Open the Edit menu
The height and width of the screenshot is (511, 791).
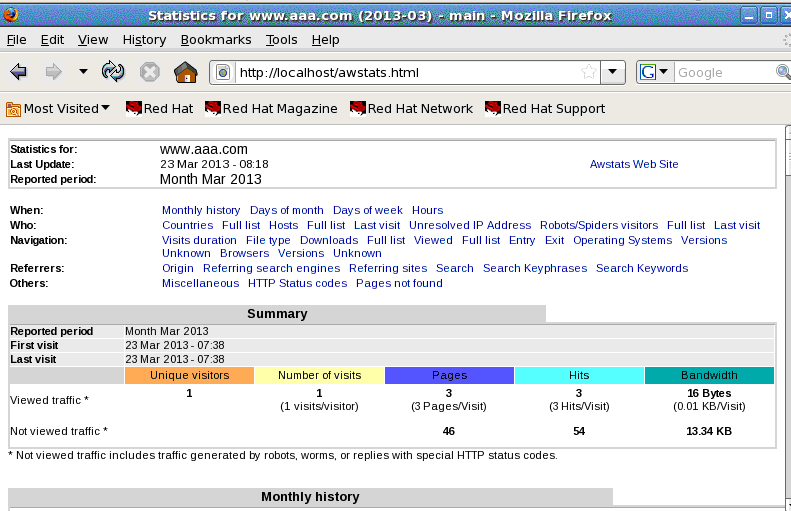pyautogui.click(x=52, y=39)
